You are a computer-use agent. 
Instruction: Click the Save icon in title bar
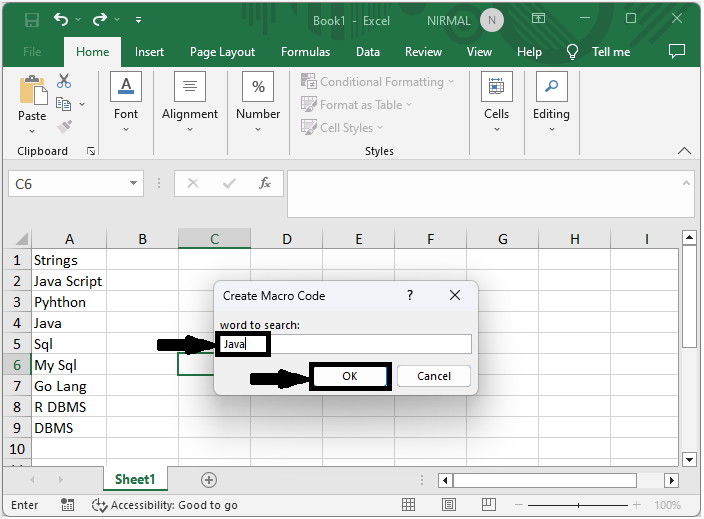tap(31, 20)
